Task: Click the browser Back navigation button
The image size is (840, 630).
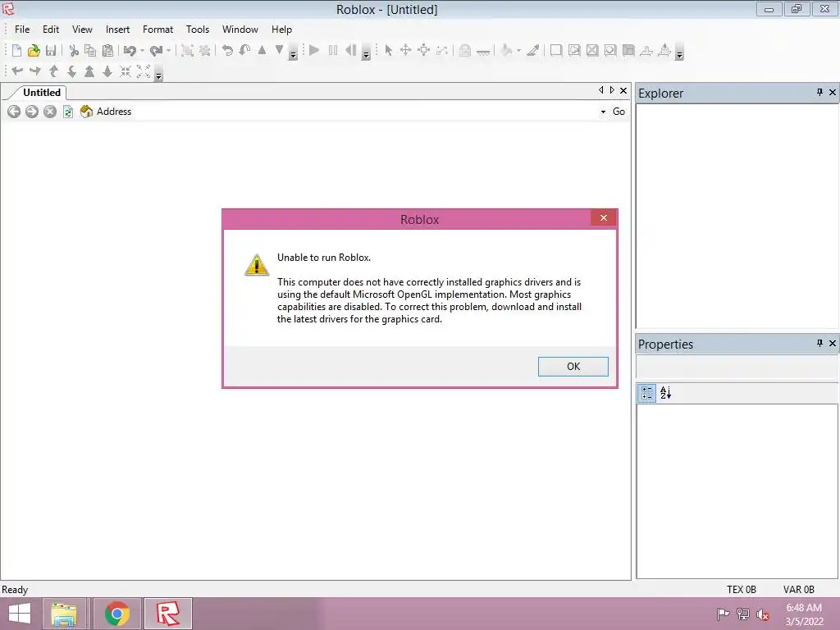Action: click(x=14, y=112)
